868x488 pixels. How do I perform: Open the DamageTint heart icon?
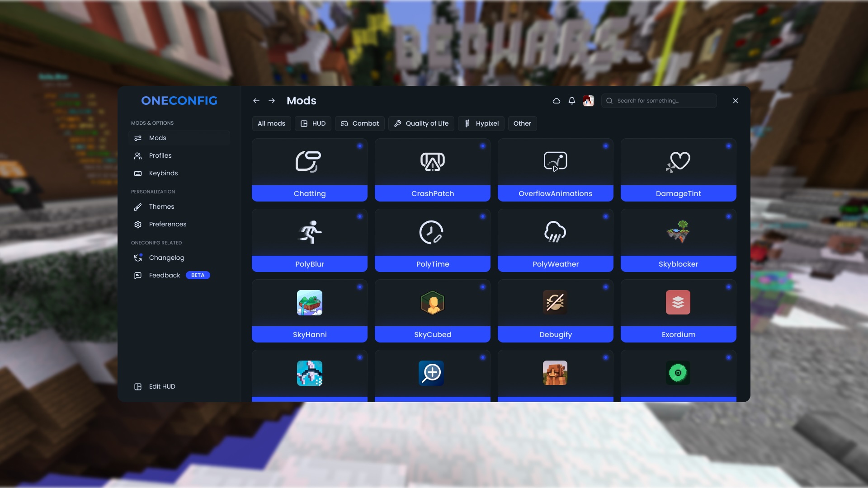(678, 162)
